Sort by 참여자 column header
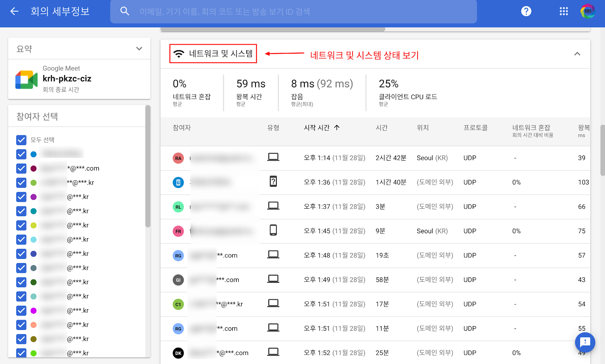605x364 pixels. [182, 128]
